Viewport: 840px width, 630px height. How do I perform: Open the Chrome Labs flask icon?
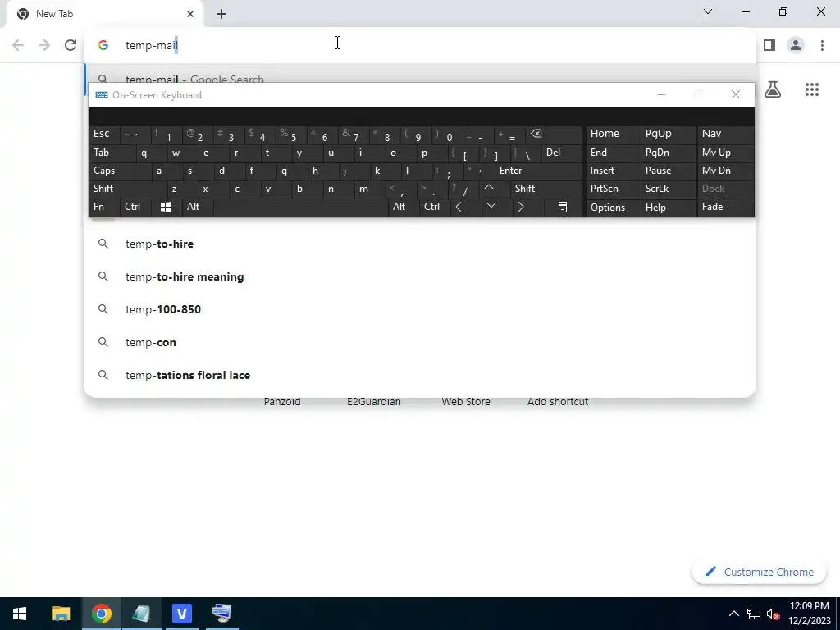coord(772,89)
